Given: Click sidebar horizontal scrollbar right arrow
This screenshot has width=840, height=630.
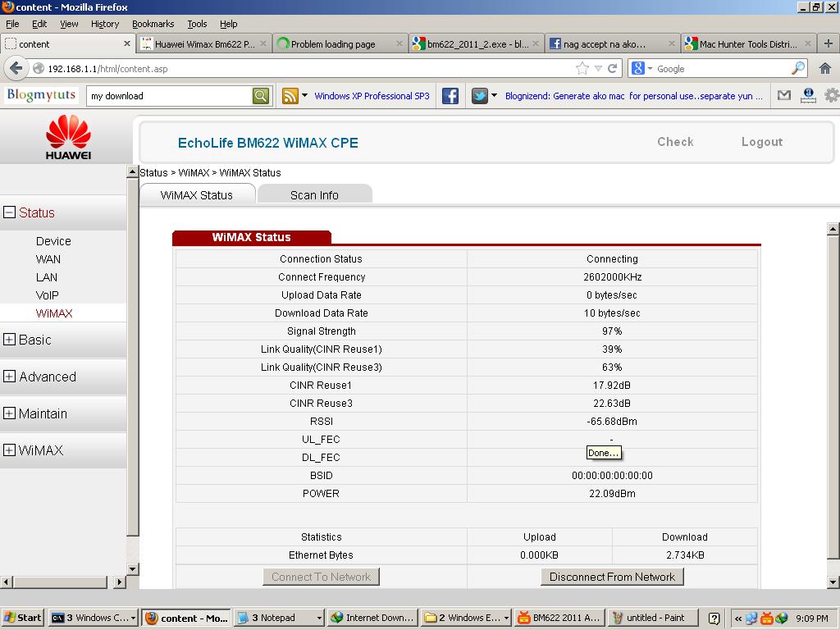Looking at the screenshot, I should coord(120,582).
